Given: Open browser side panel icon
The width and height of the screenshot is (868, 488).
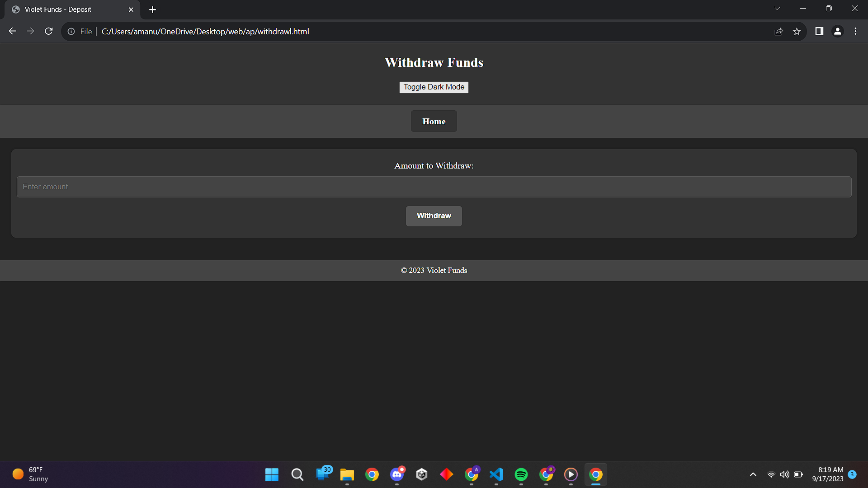Looking at the screenshot, I should (x=819, y=31).
